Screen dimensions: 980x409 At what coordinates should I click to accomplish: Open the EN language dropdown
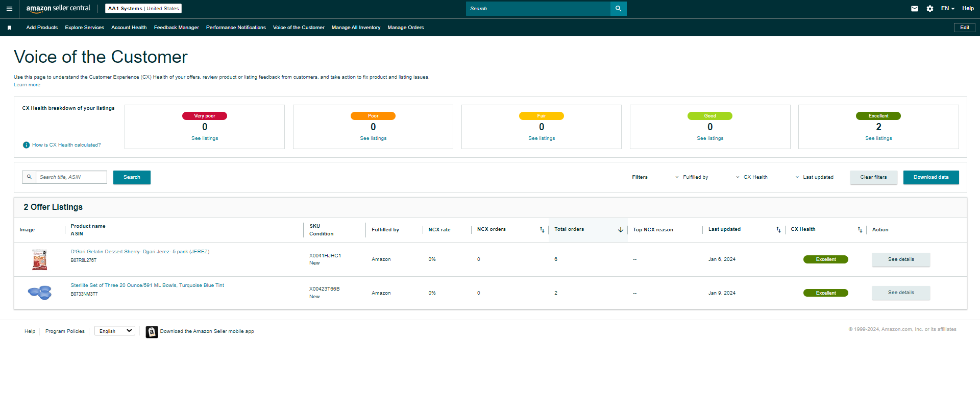coord(947,9)
